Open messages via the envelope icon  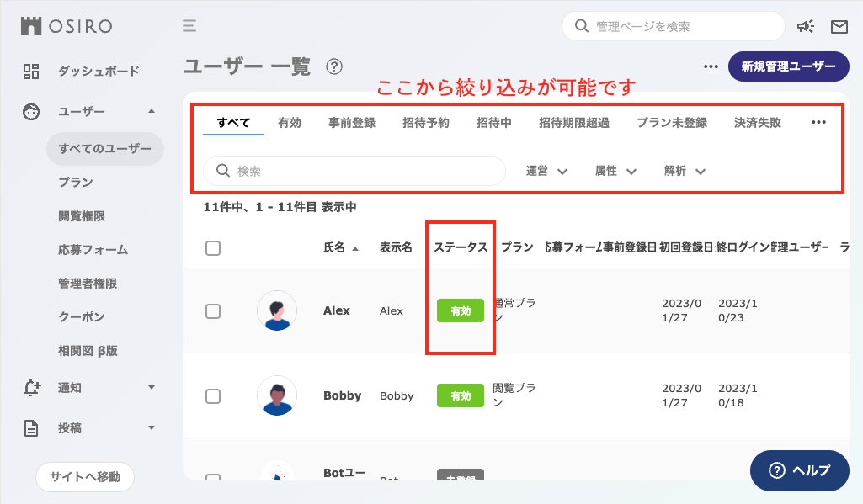pos(839,26)
